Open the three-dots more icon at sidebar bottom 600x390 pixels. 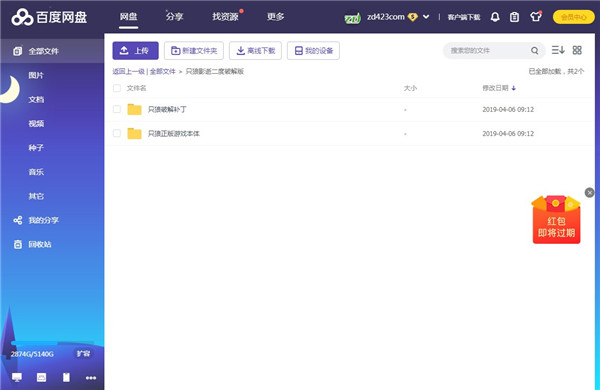(x=91, y=378)
